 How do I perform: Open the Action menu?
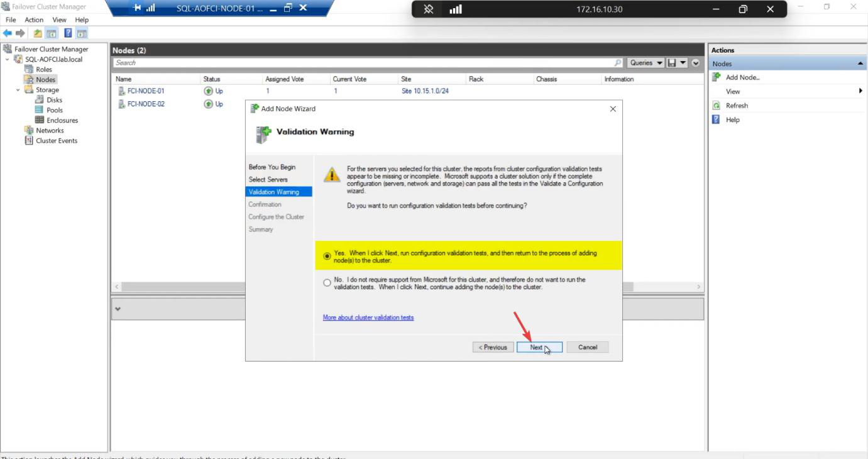(34, 20)
